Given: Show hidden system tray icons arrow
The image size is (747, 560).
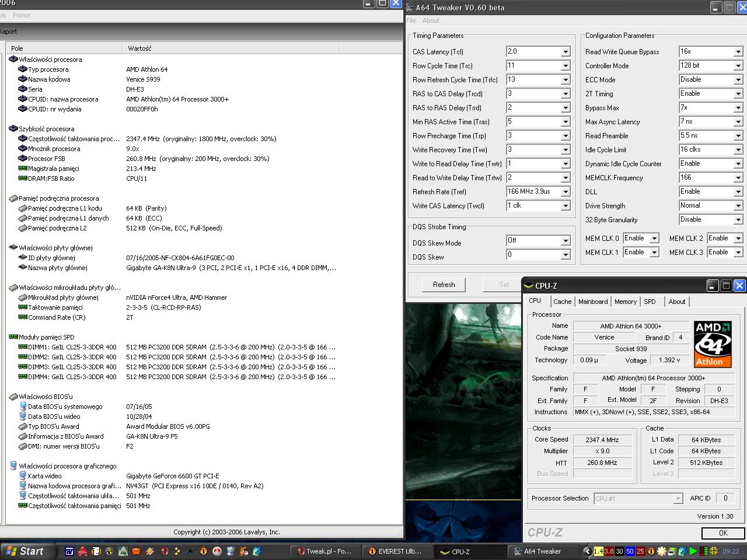Looking at the screenshot, I should [x=587, y=551].
